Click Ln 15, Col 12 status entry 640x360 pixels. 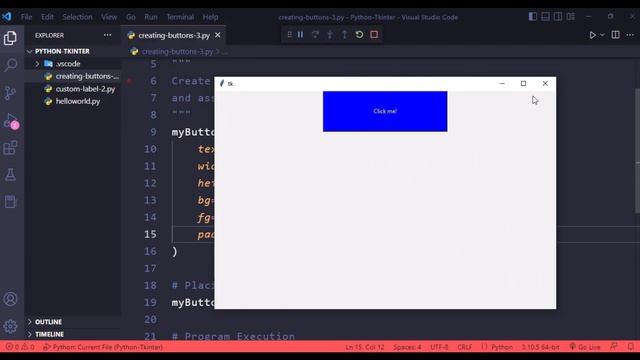(365, 347)
